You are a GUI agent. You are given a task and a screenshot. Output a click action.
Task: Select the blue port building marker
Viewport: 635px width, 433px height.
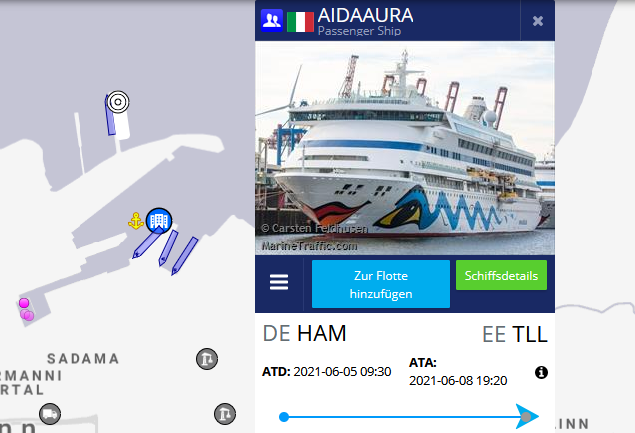(x=159, y=221)
